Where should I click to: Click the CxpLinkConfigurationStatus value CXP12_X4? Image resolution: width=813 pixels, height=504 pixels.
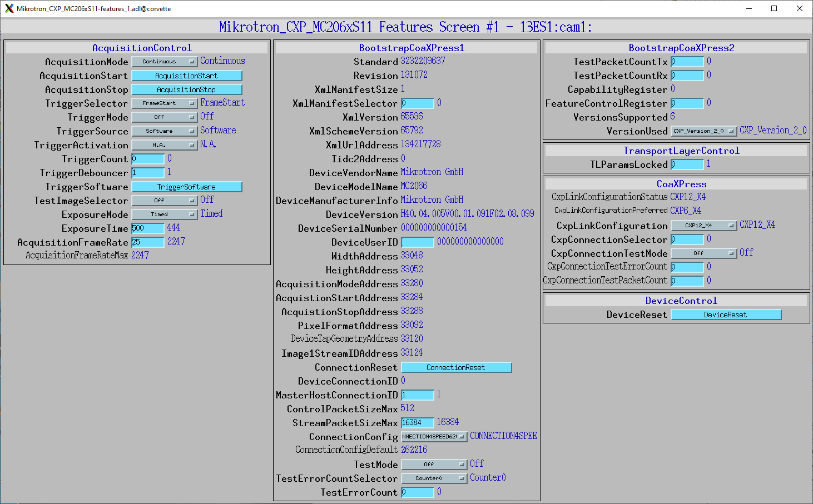pos(688,197)
